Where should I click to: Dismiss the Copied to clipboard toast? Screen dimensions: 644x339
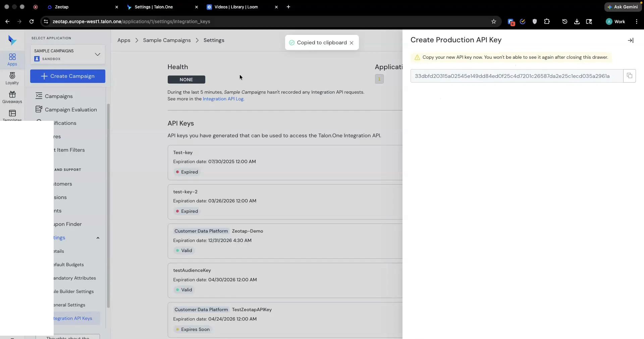pos(352,43)
